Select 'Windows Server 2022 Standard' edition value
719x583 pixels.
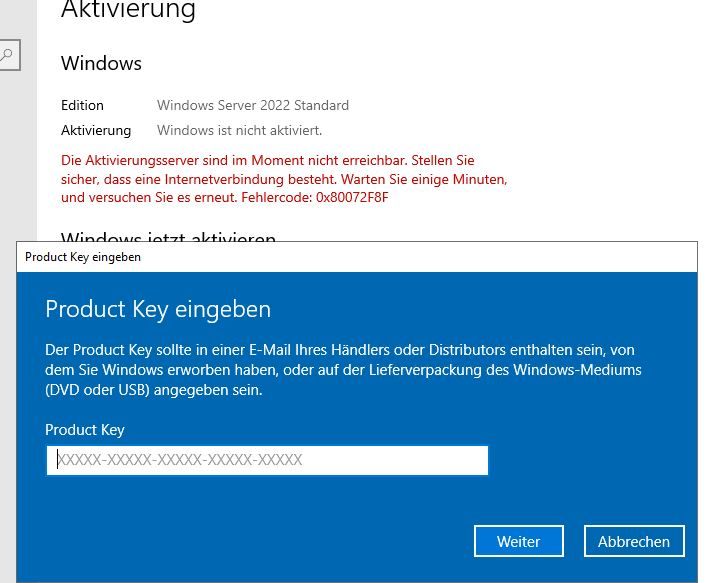[x=253, y=105]
